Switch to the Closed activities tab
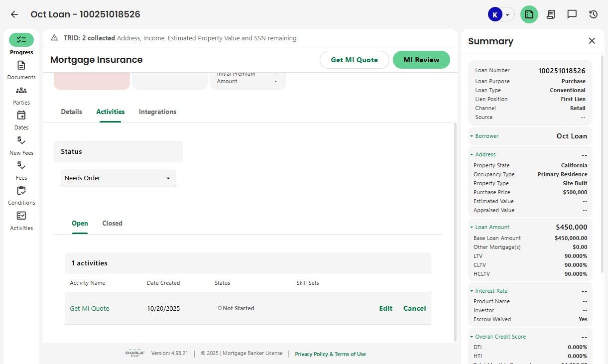The height and width of the screenshot is (364, 608). (112, 224)
